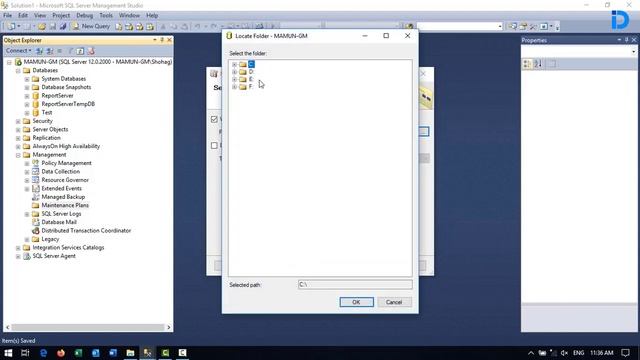
Task: Open the Windows Start menu
Action: pos(8,353)
